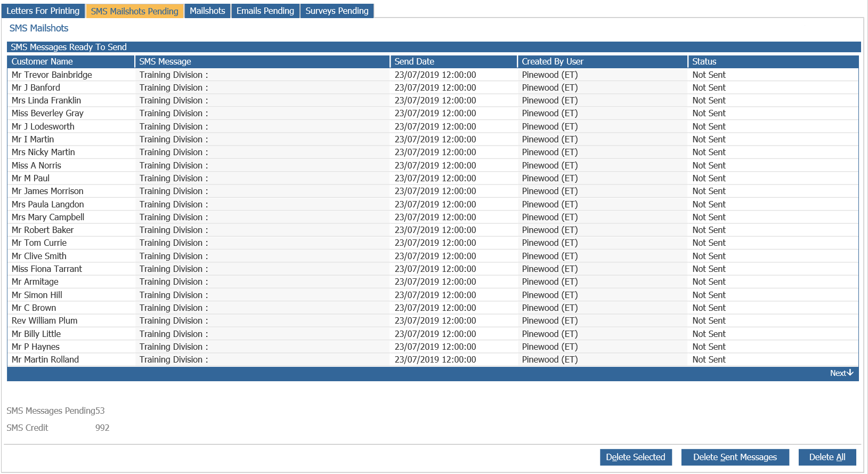Open the Mailshots tab

coord(207,11)
